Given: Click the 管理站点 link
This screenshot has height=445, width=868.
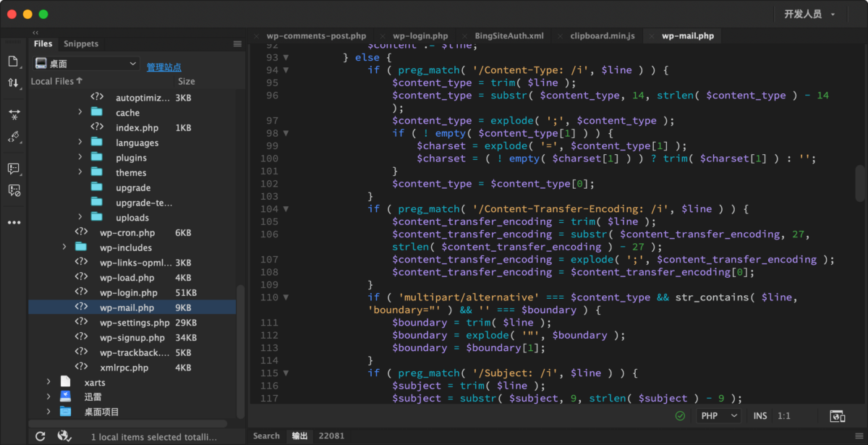Looking at the screenshot, I should point(164,67).
